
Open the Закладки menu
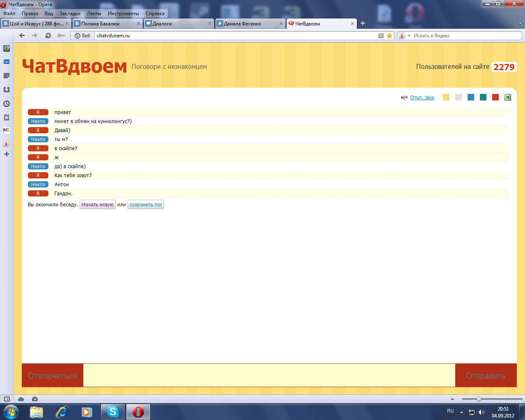[x=70, y=14]
